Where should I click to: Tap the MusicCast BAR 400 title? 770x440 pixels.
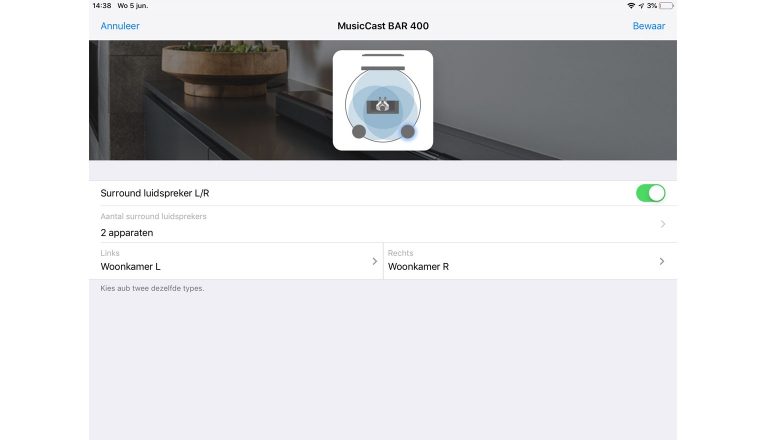pos(383,26)
